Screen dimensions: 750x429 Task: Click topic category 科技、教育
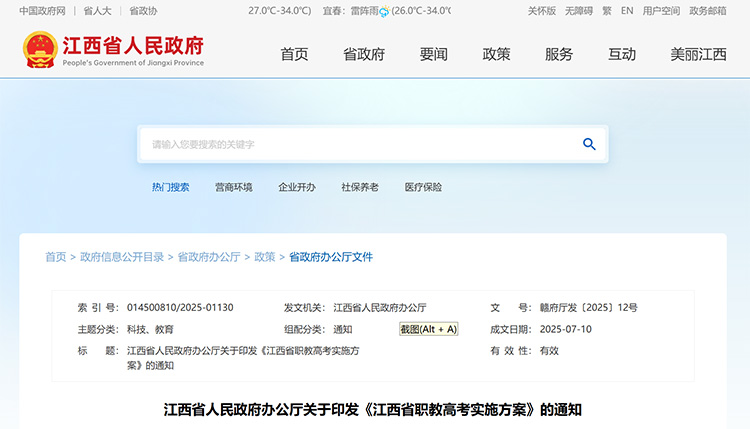(150, 330)
